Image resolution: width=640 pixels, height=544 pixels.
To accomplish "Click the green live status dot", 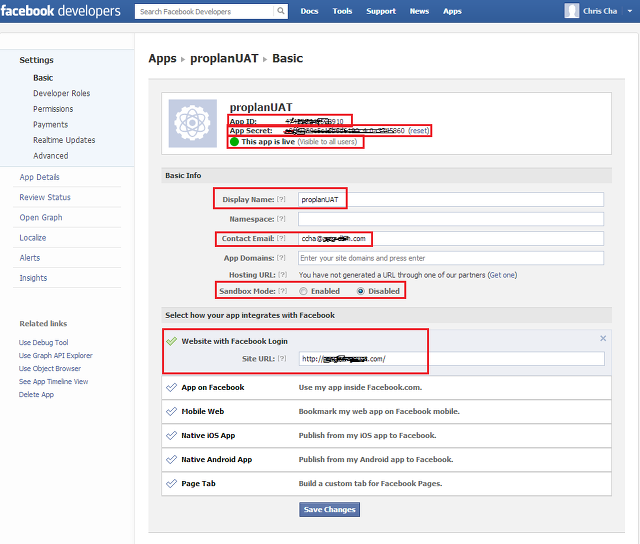I will tap(234, 142).
